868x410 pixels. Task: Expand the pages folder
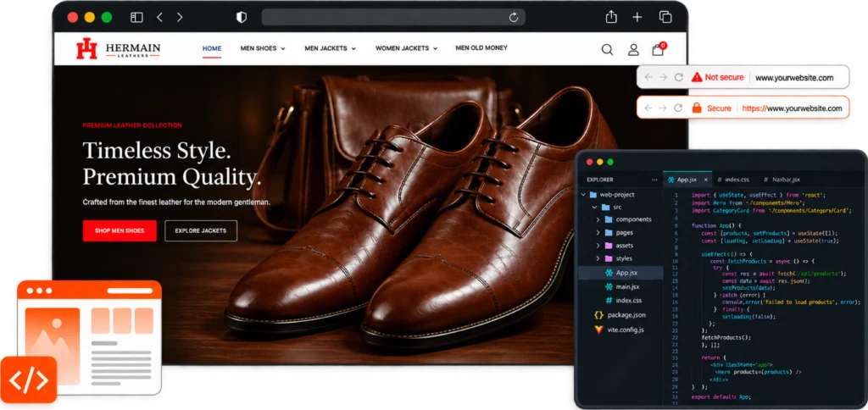point(598,233)
